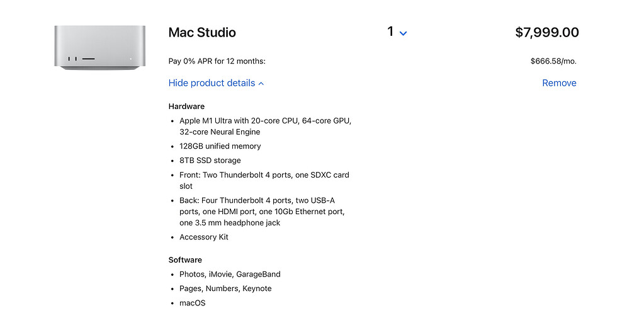Collapse details via Hide product details link
644x335 pixels.
(x=212, y=83)
